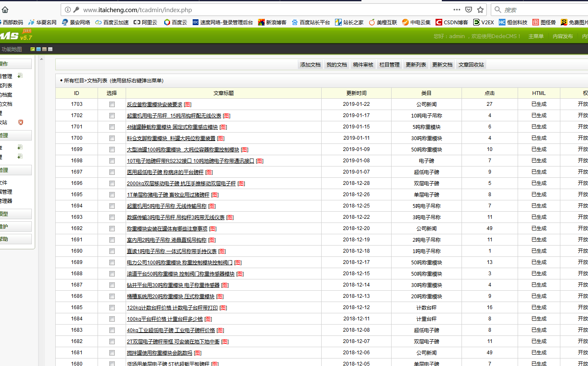
Task: Select checkbox for article ID 1703
Action: 112,104
